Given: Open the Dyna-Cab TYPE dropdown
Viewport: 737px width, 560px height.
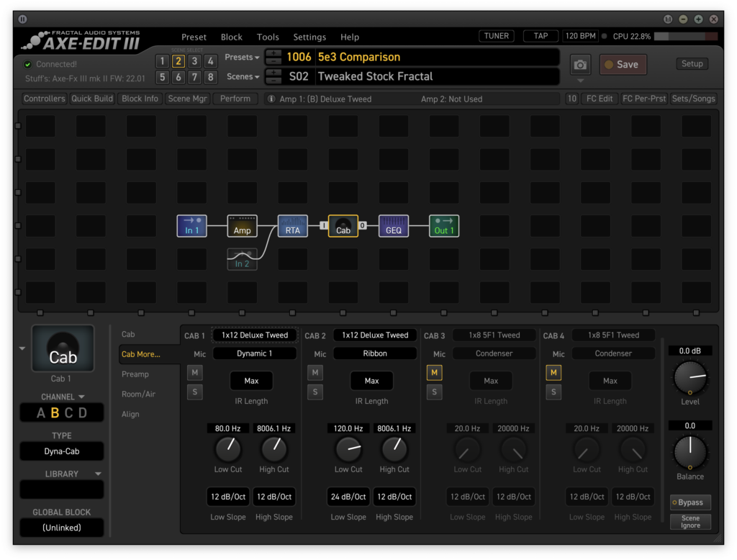Looking at the screenshot, I should coord(62,451).
